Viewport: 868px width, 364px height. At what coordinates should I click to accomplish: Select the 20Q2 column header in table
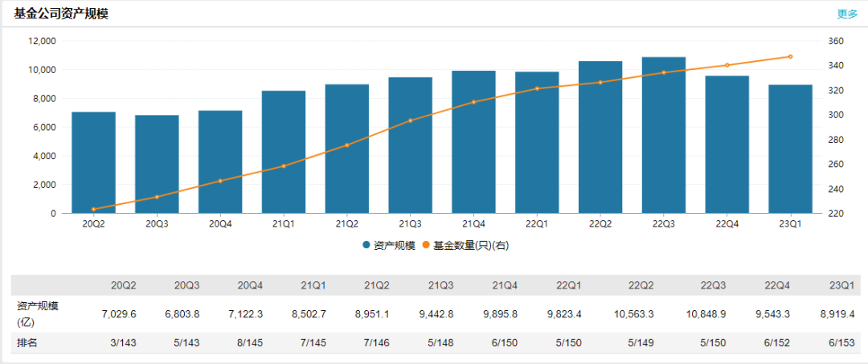(123, 285)
